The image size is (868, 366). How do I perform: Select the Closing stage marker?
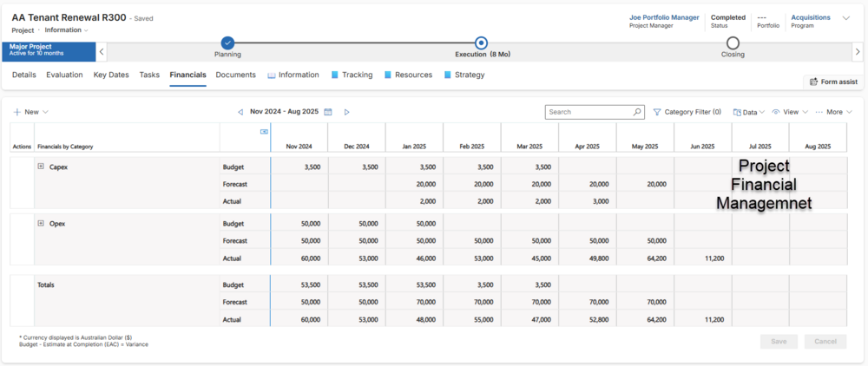733,42
